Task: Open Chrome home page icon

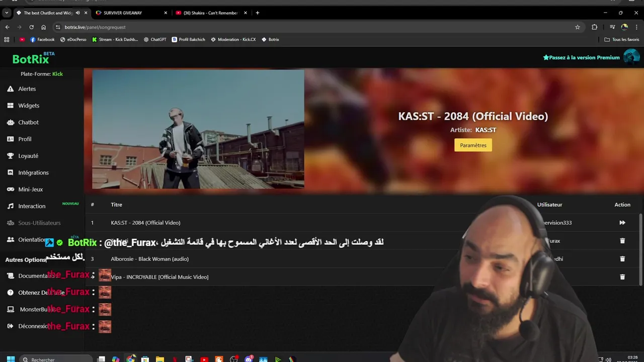Action: point(43,27)
